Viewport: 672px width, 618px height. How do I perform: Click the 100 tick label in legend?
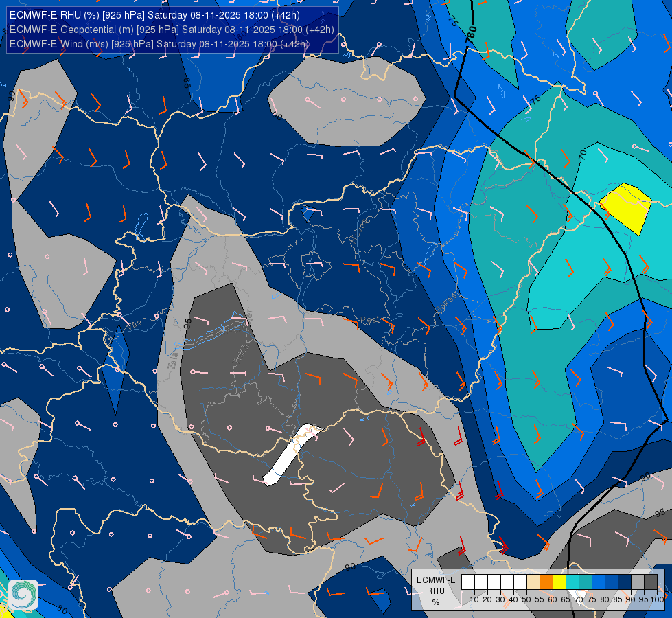click(657, 599)
